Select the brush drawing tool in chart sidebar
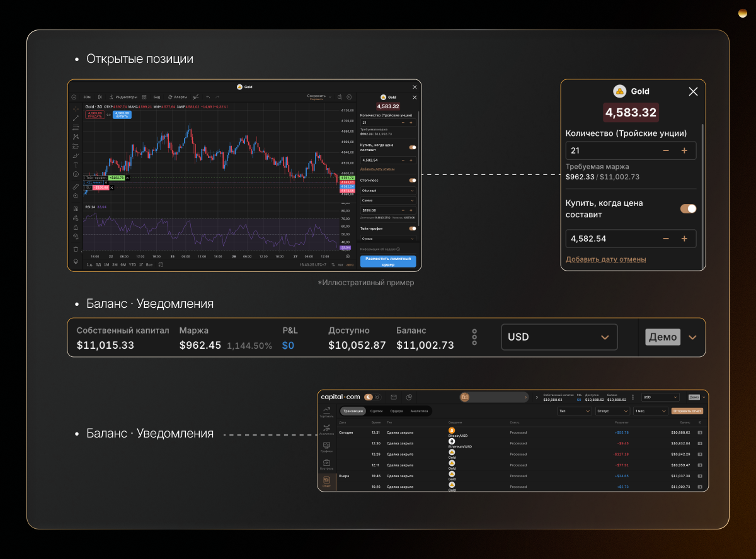The image size is (756, 559). point(76,155)
